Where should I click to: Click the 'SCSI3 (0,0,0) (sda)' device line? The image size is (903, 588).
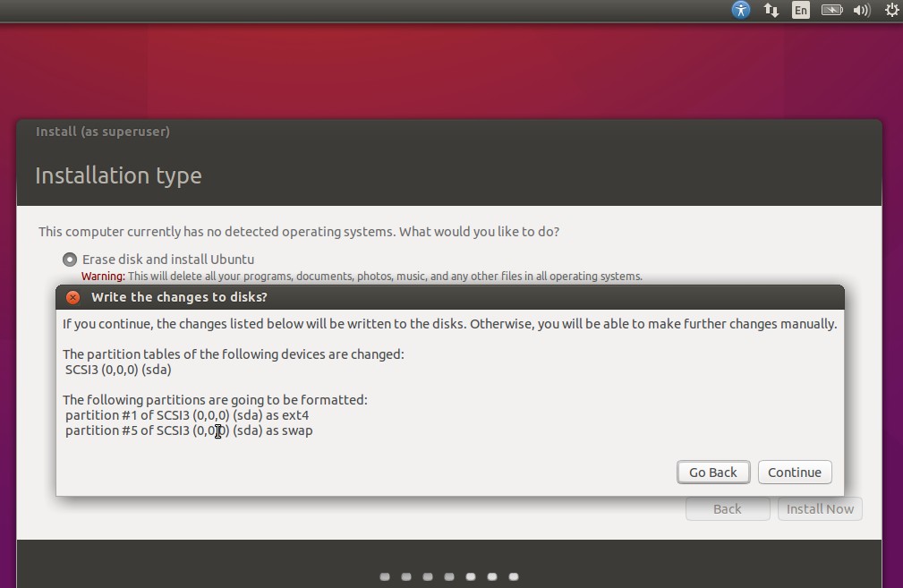[x=118, y=370]
